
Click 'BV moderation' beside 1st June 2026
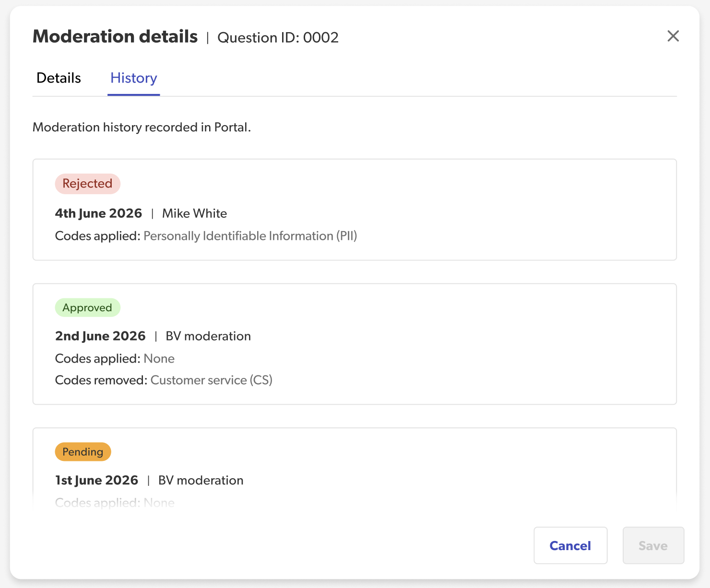(201, 481)
